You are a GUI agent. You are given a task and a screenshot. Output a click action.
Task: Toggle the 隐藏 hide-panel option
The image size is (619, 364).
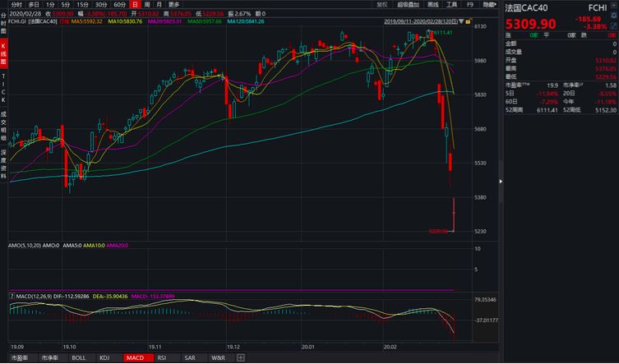tap(490, 4)
